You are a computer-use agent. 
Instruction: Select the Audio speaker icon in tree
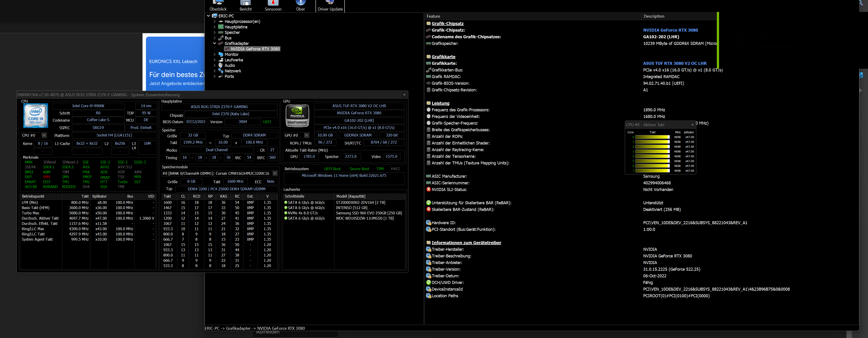coord(221,65)
